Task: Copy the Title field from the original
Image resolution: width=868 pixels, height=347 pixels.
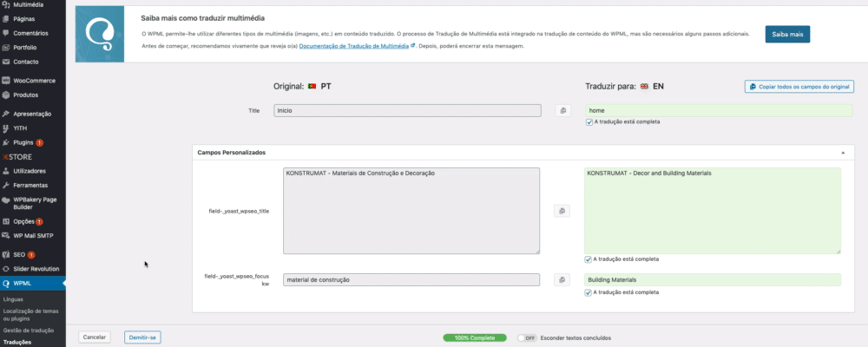Action: click(x=562, y=111)
